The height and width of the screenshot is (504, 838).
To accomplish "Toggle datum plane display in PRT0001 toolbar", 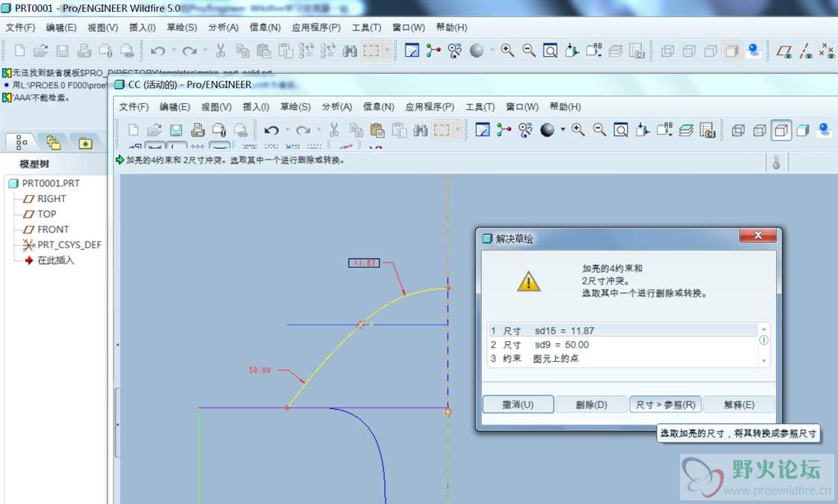I will (x=784, y=51).
